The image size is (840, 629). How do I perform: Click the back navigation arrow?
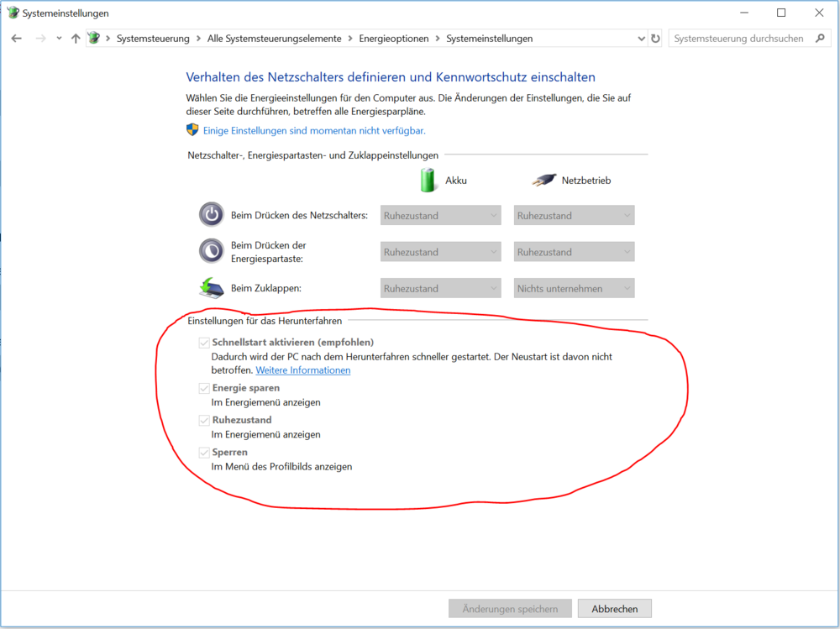click(16, 39)
